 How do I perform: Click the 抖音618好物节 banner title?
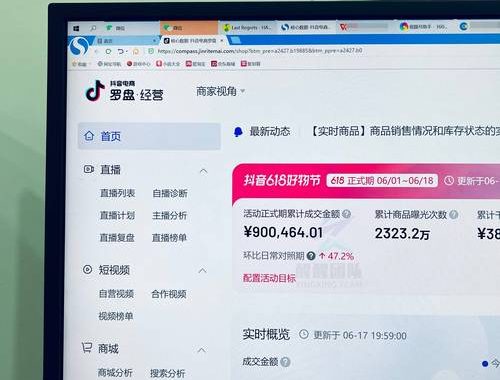tap(282, 181)
